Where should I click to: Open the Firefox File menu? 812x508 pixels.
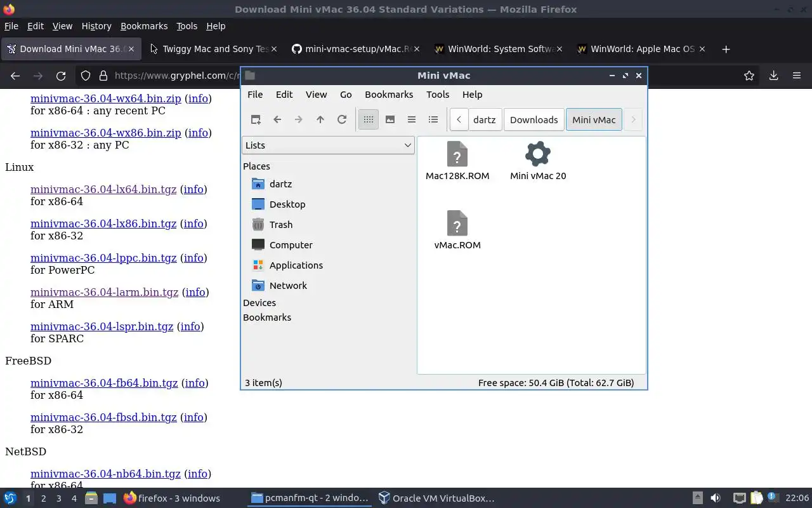pyautogui.click(x=11, y=26)
